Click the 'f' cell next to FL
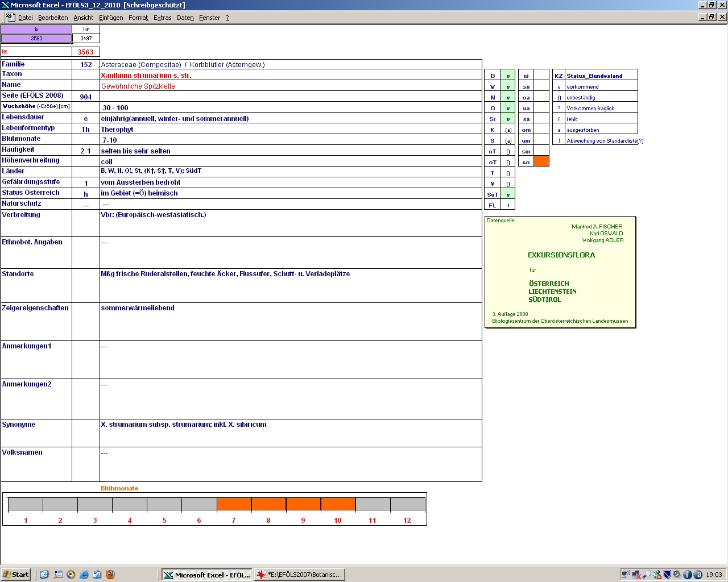Screen dimensions: 728x582 [508, 205]
